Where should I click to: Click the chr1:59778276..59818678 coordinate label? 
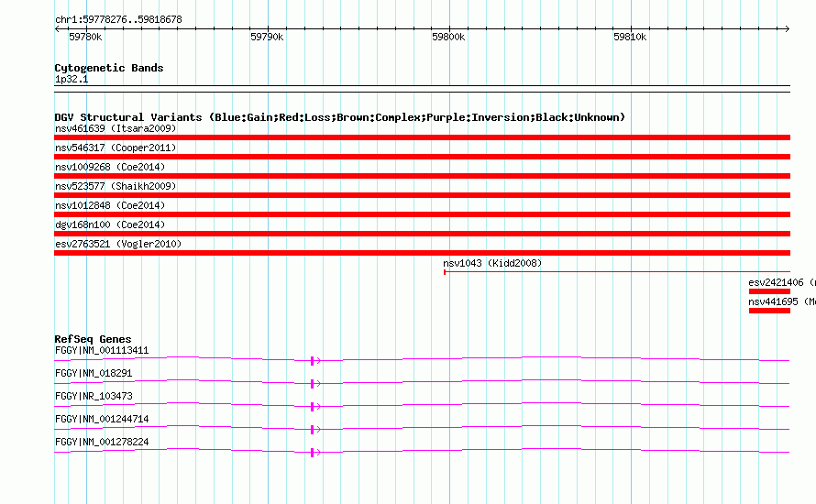point(118,20)
